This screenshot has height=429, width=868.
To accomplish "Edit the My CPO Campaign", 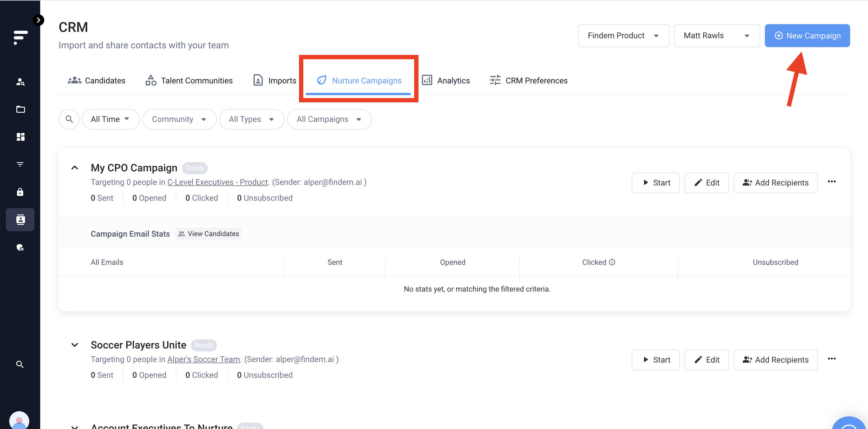I will click(707, 183).
